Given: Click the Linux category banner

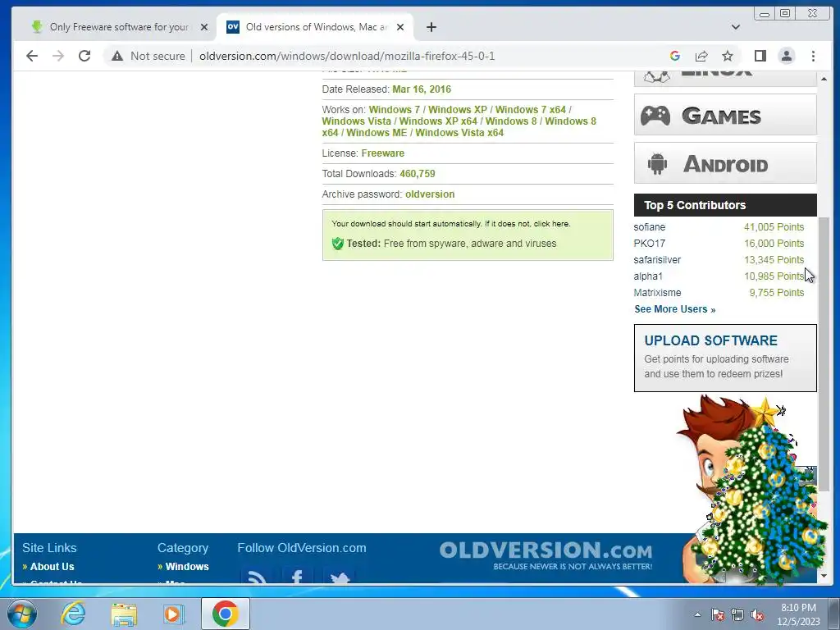Looking at the screenshot, I should click(725, 78).
